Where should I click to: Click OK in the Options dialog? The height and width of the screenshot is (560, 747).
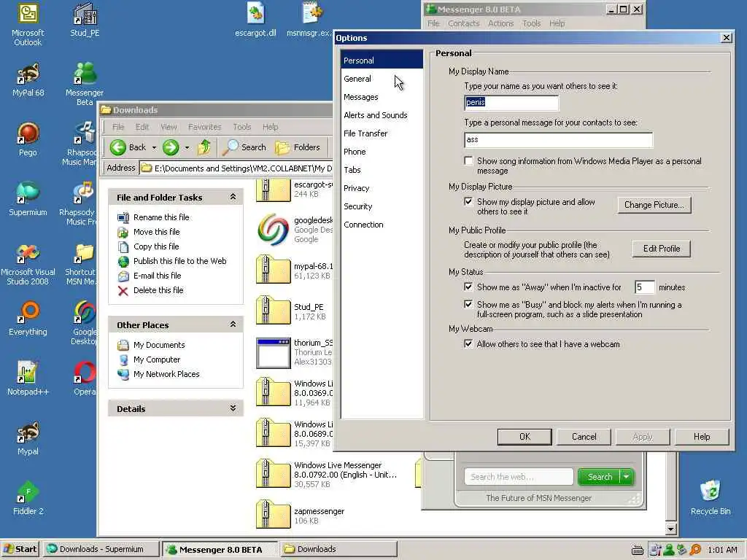(525, 437)
